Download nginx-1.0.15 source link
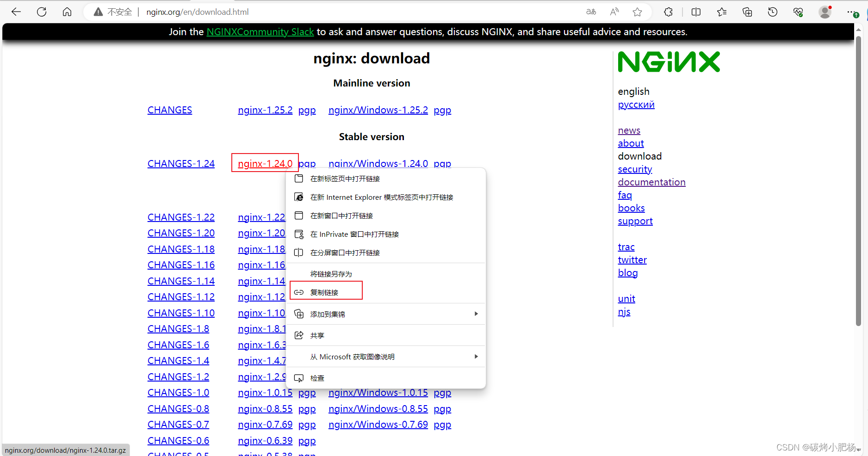Viewport: 868px width, 456px height. (x=265, y=393)
